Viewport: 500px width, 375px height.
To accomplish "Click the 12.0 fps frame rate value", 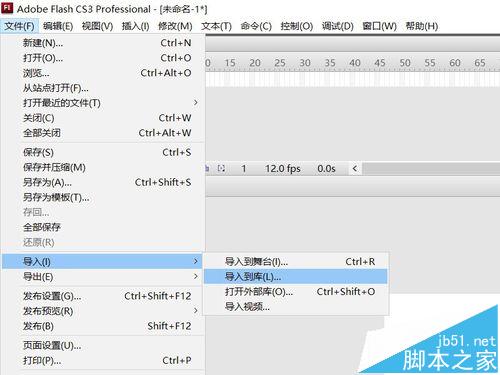I will [283, 169].
